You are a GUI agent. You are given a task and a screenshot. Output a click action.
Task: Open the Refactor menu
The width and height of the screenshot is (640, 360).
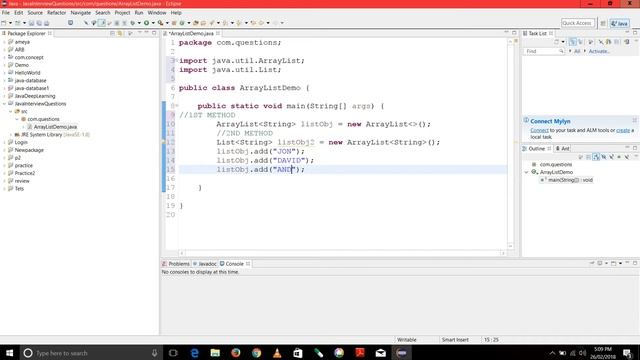(x=56, y=13)
